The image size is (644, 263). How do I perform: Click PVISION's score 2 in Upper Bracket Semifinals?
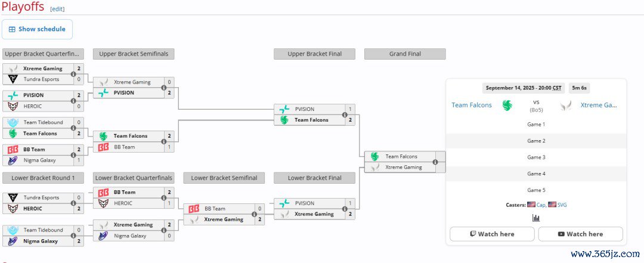pos(169,93)
